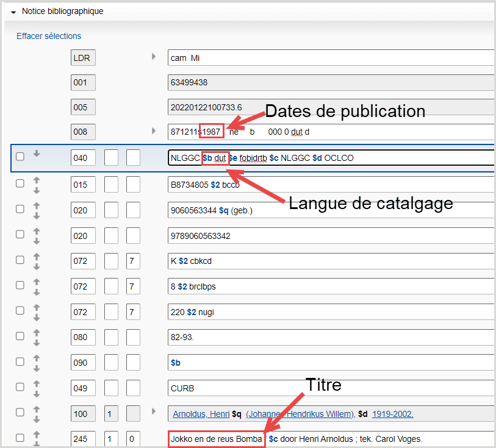496x448 pixels.
Task: Expand the 100 field triangle
Action: pyautogui.click(x=154, y=411)
